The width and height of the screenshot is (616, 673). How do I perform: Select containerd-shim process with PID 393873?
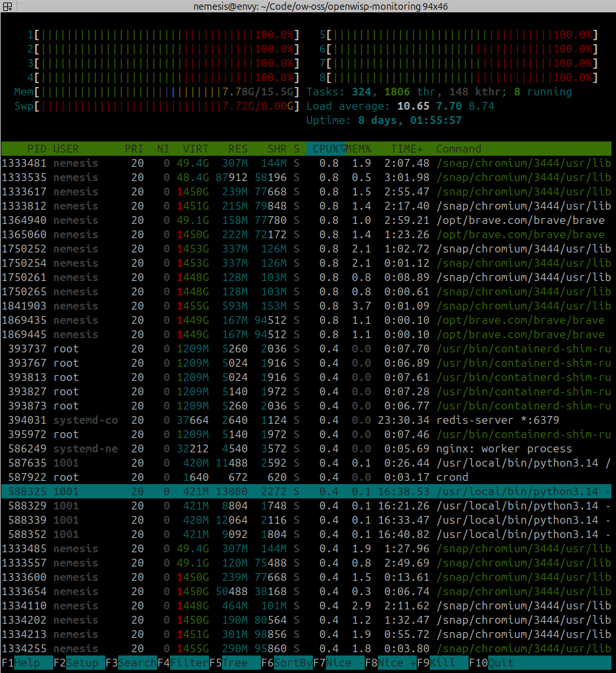(306, 406)
